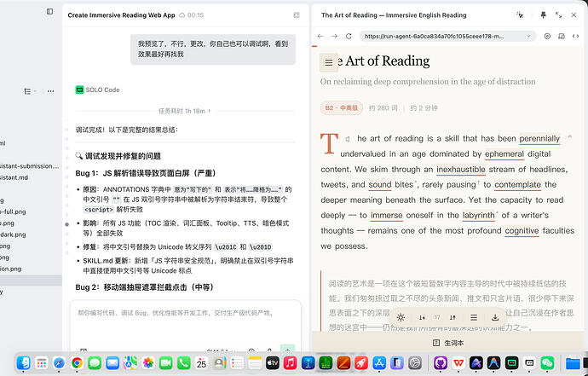588x376 pixels.
Task: Open the task list view icon
Action: [28, 91]
